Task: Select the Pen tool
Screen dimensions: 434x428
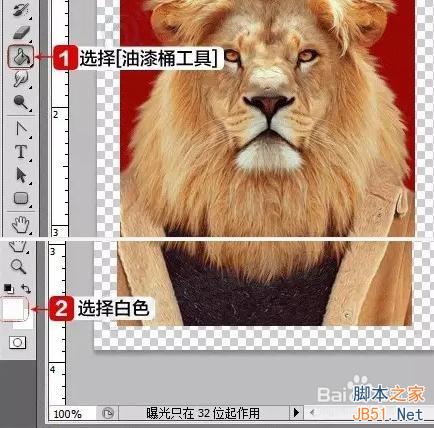Action: point(21,129)
